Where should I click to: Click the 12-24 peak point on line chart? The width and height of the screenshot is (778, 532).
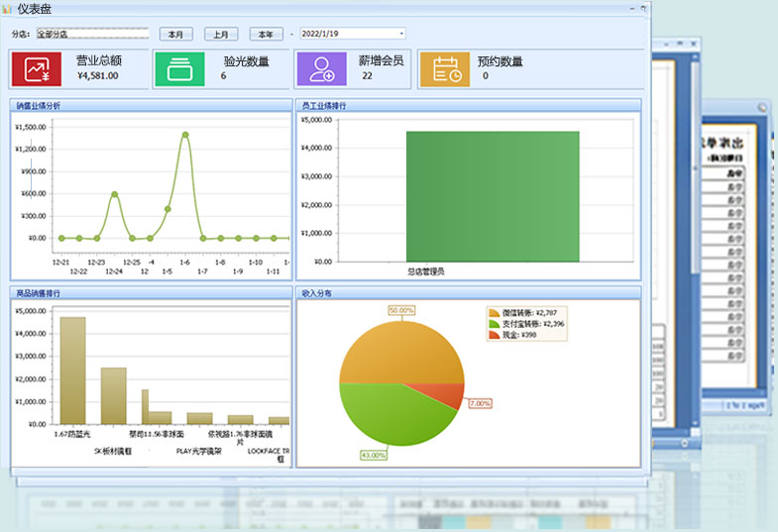pos(115,194)
